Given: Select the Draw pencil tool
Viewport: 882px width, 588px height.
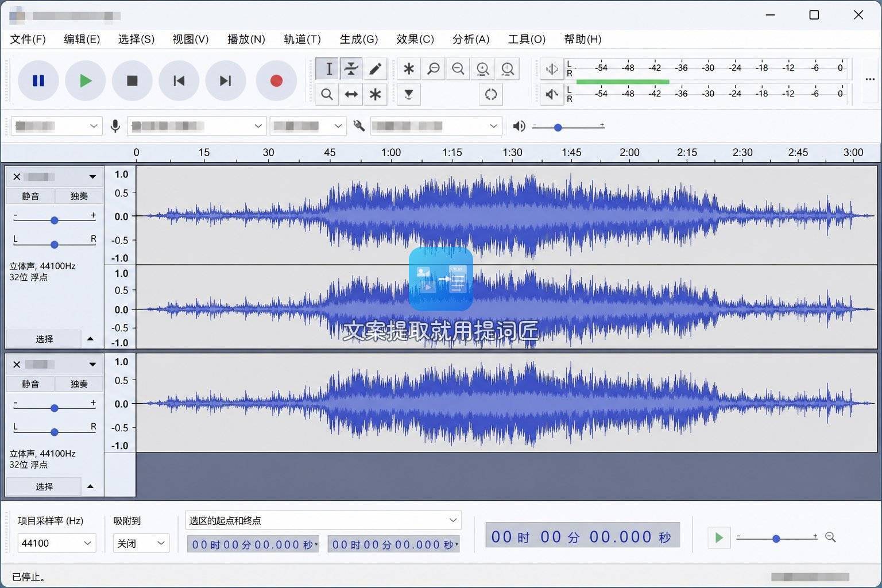Looking at the screenshot, I should [x=376, y=69].
